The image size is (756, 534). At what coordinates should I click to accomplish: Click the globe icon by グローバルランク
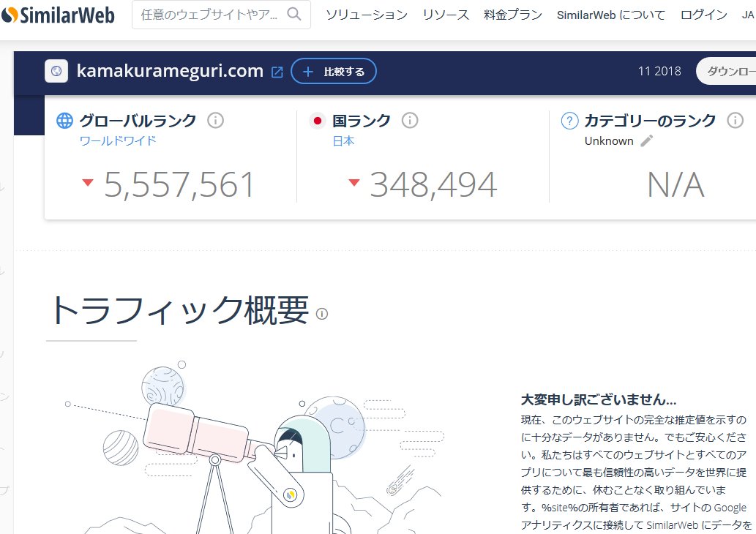(x=64, y=121)
